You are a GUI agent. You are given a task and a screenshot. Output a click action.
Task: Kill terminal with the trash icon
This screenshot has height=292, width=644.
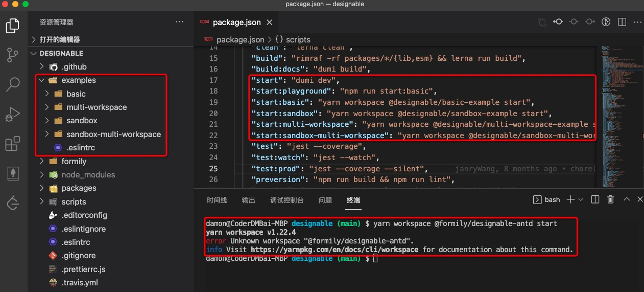click(x=611, y=199)
